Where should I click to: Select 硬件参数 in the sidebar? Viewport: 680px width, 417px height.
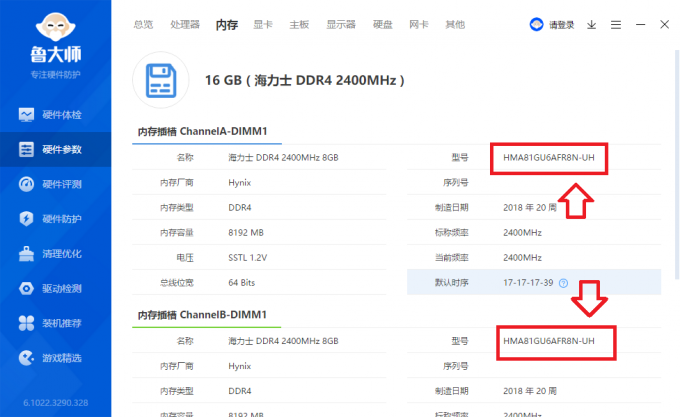56,150
